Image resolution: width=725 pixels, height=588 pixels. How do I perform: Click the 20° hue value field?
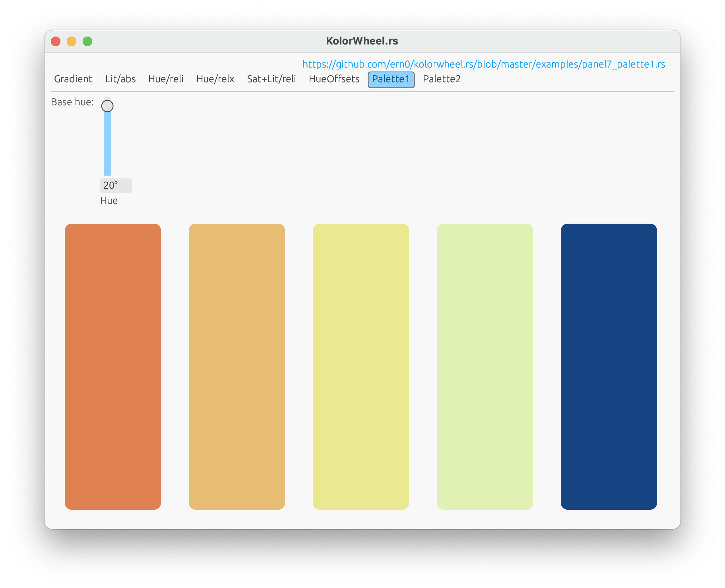tap(116, 186)
